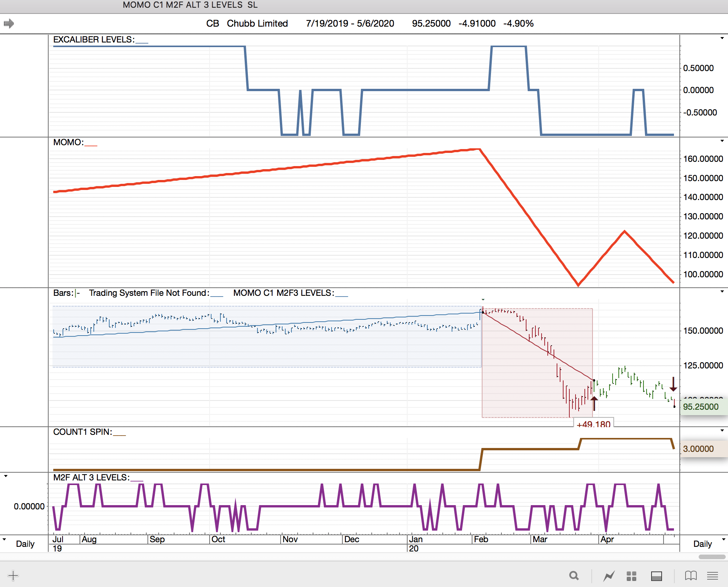Open the four-square grid layout icon
The height and width of the screenshot is (587, 728).
(x=631, y=576)
